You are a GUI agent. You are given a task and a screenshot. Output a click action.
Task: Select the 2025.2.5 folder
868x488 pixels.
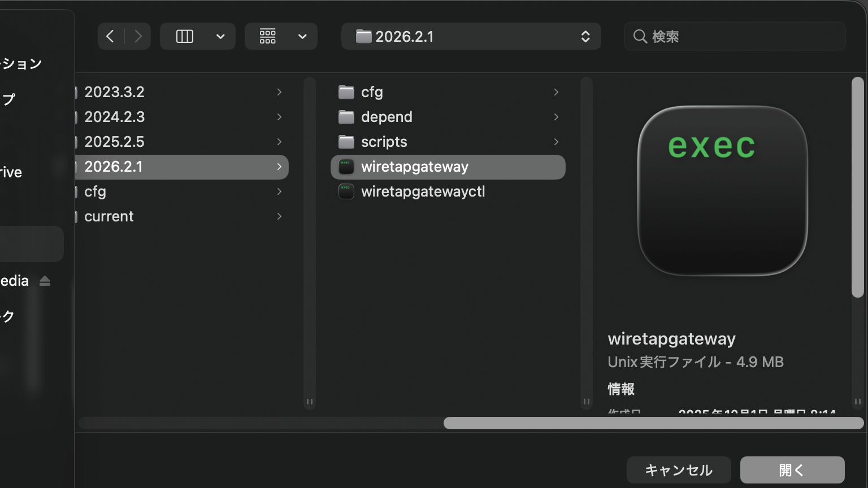pos(114,142)
